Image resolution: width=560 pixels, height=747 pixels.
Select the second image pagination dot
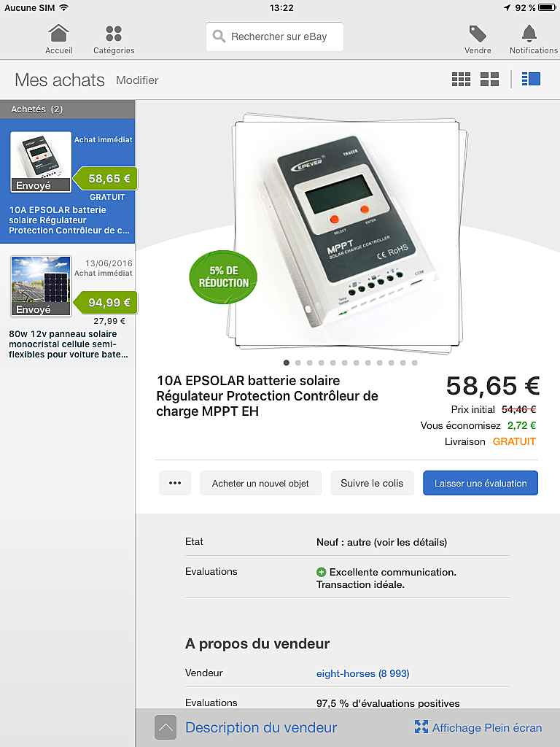pyautogui.click(x=298, y=363)
